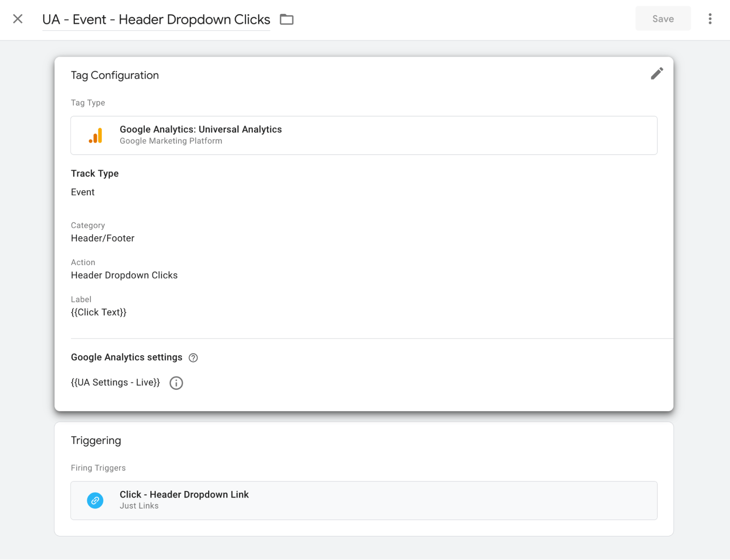Image resolution: width=730 pixels, height=560 pixels.
Task: Click the Track Type value Event
Action: (x=83, y=192)
